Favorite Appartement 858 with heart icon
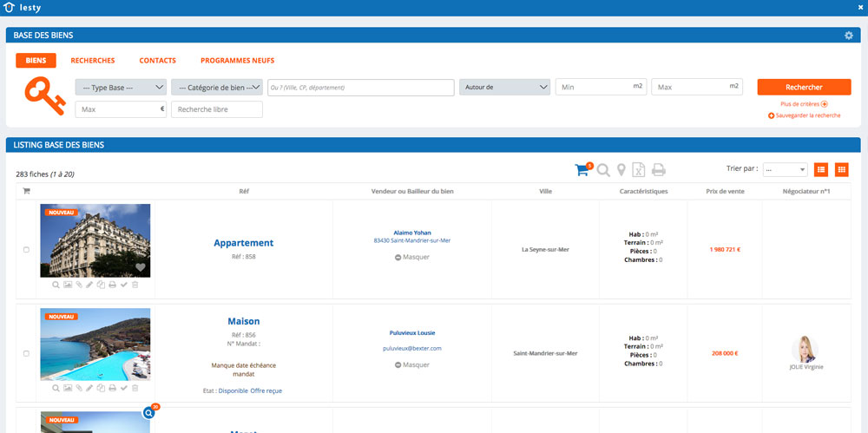Screen dimensions: 868x433 [141, 267]
